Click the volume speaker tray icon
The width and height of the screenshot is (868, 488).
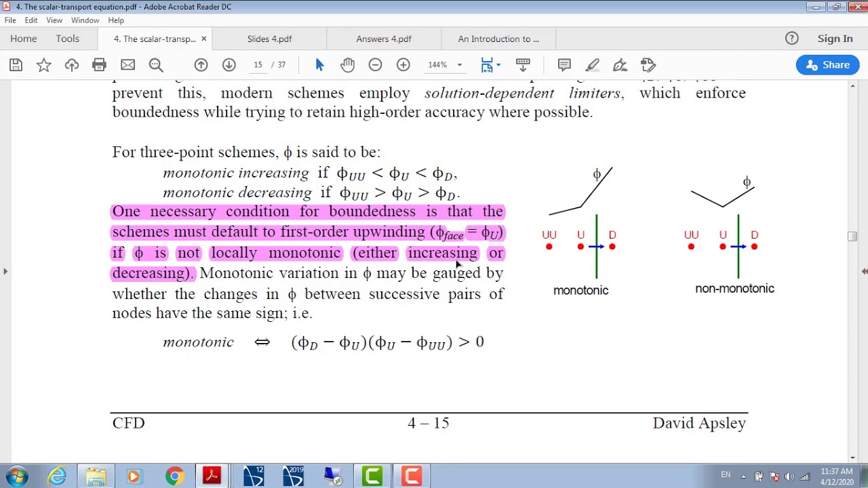[789, 476]
